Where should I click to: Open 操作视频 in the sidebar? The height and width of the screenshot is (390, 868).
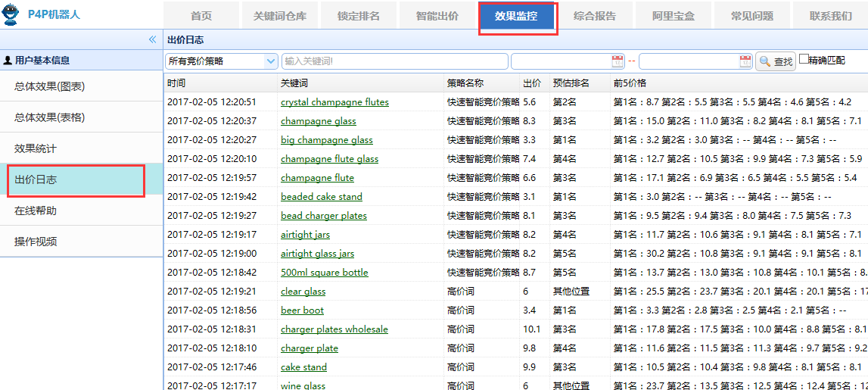36,242
